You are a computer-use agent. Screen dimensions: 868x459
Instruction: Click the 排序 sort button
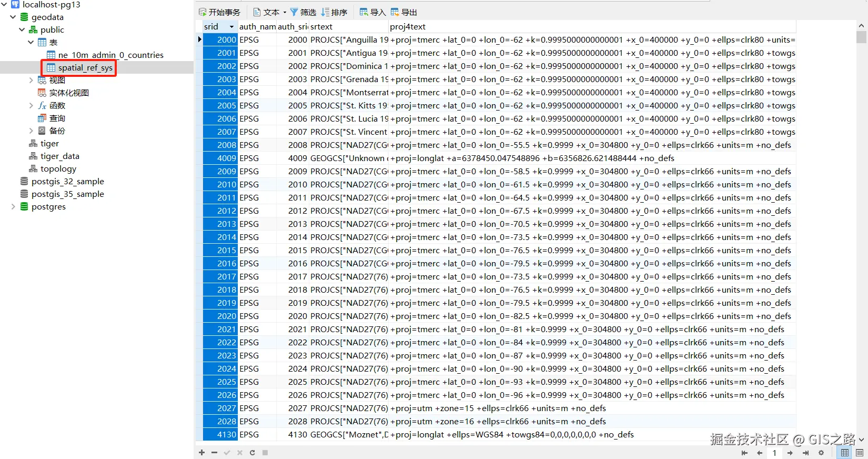click(335, 12)
